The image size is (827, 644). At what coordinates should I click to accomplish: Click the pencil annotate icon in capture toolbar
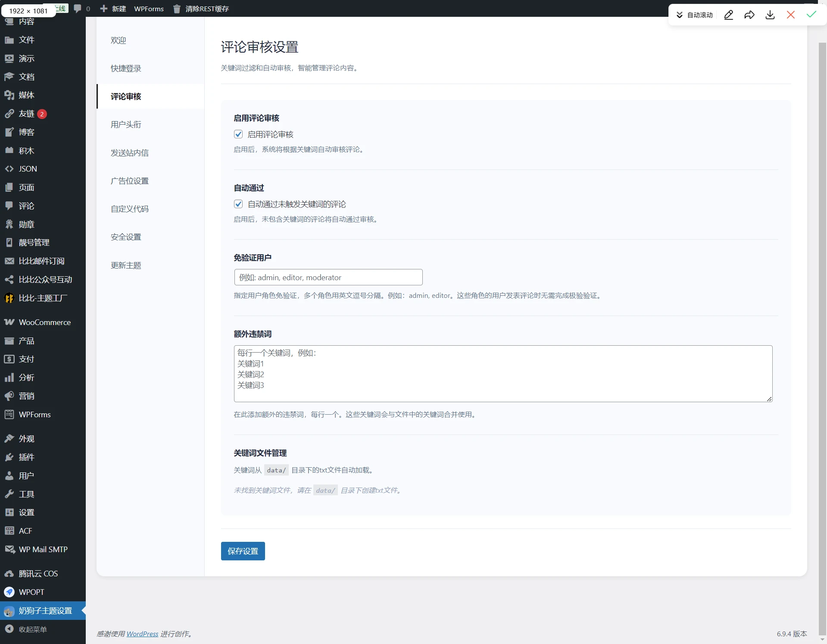pyautogui.click(x=729, y=15)
